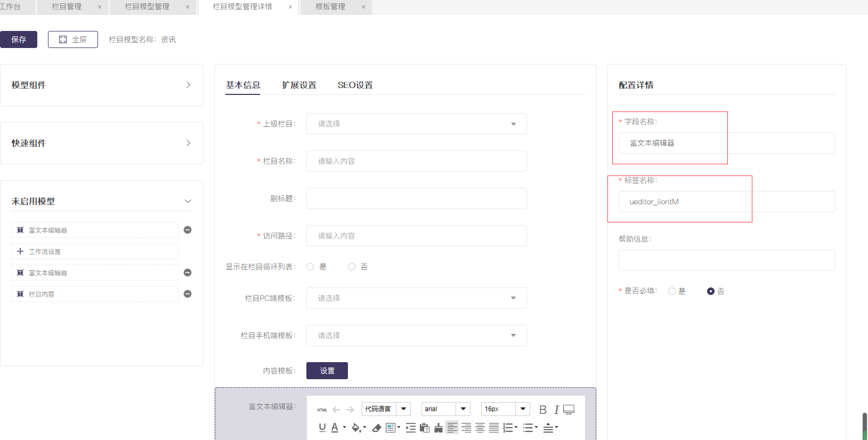The image size is (868, 440).
Task: Set 是否必填 to 是
Action: pyautogui.click(x=672, y=291)
